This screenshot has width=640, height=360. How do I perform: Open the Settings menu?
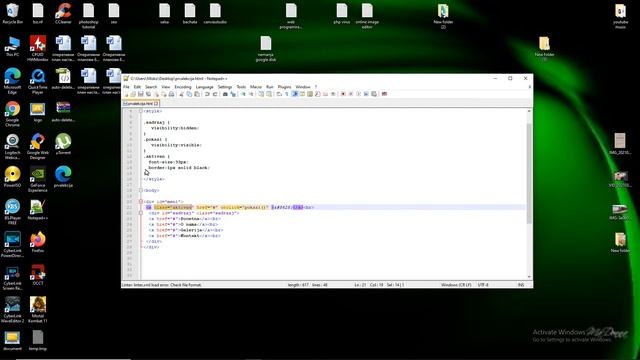click(x=225, y=87)
